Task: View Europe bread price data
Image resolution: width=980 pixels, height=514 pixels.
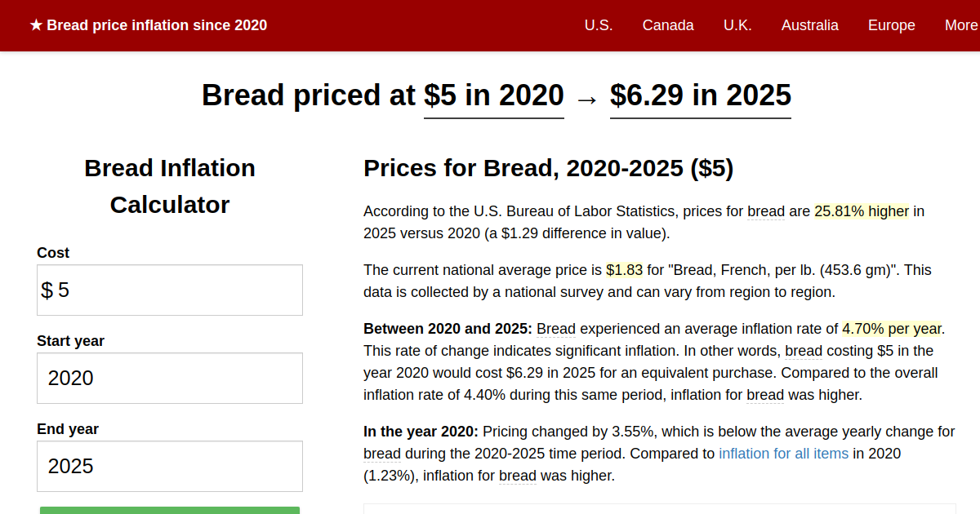Action: pos(891,25)
